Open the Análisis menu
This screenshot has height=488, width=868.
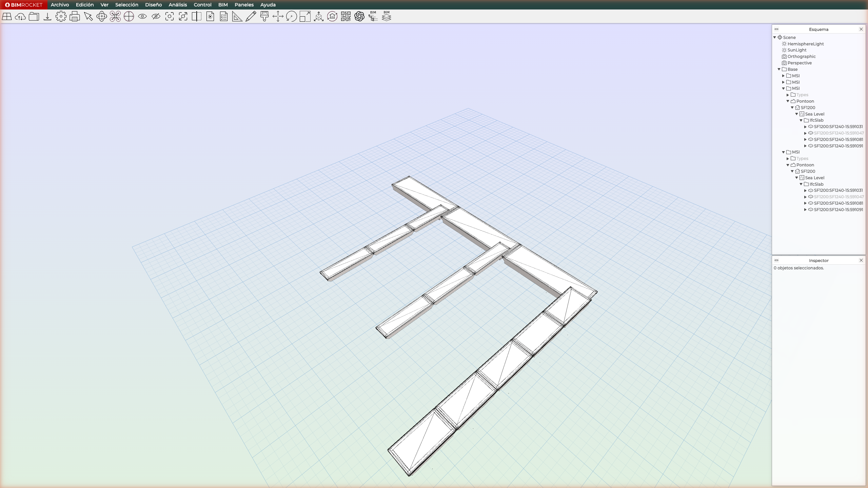(x=178, y=5)
